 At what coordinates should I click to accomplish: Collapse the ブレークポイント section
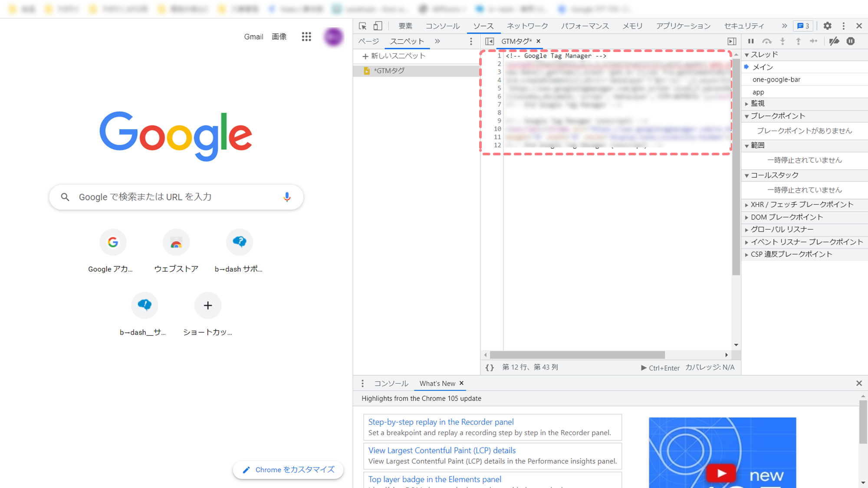[x=805, y=116]
